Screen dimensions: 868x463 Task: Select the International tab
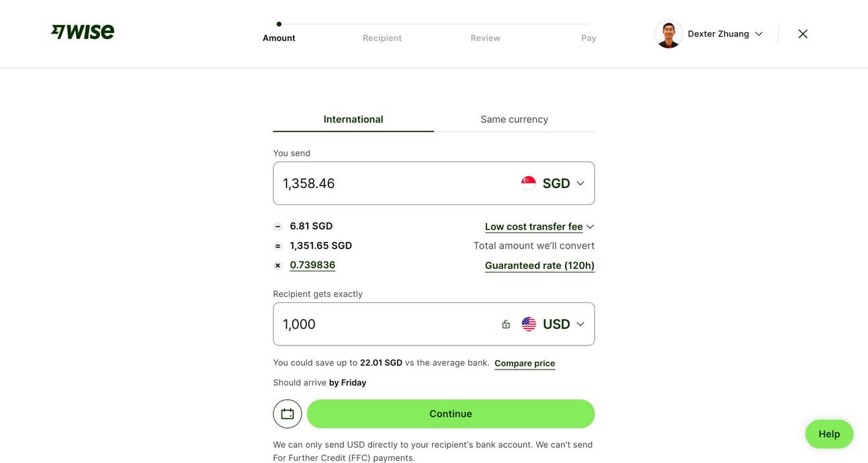pos(353,120)
